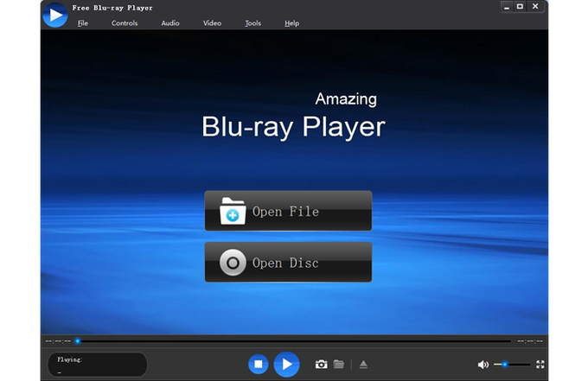Take a snapshot with the camera icon
Screen dimensions: 588x381
click(321, 364)
